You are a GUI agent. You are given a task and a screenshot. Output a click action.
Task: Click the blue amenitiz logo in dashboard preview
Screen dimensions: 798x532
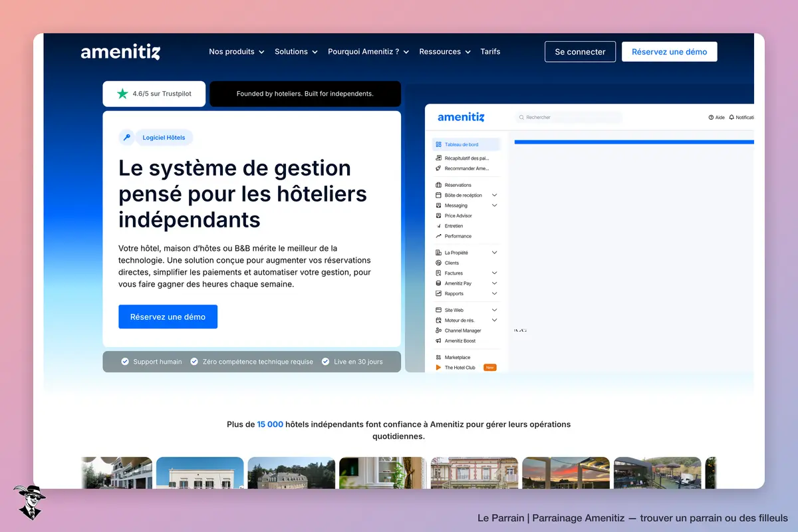[x=461, y=118]
